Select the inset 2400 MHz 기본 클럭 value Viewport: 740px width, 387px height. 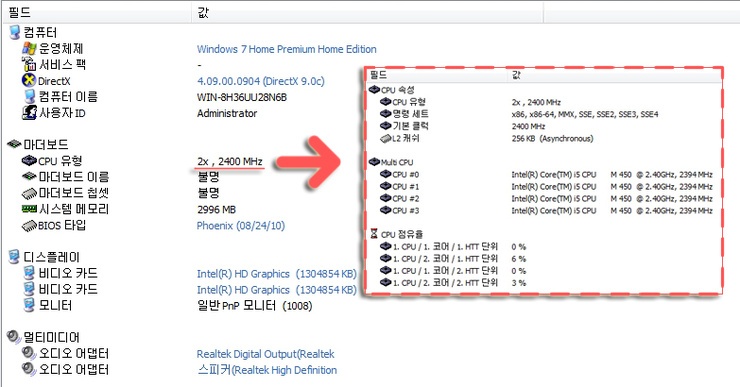coord(528,126)
